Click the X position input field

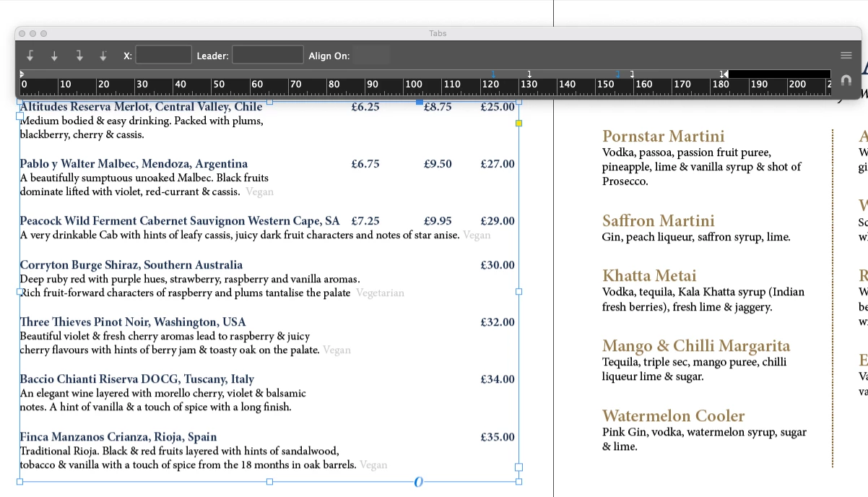[x=164, y=55]
